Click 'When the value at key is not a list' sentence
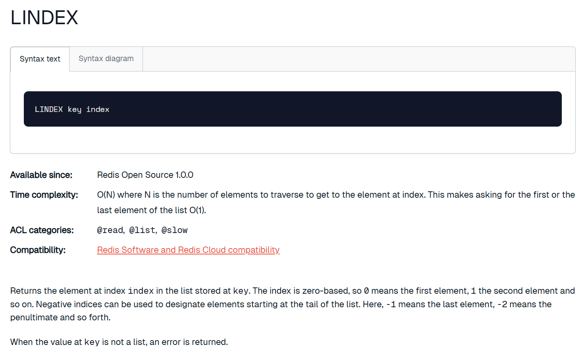Image resolution: width=588 pixels, height=364 pixels. [119, 342]
